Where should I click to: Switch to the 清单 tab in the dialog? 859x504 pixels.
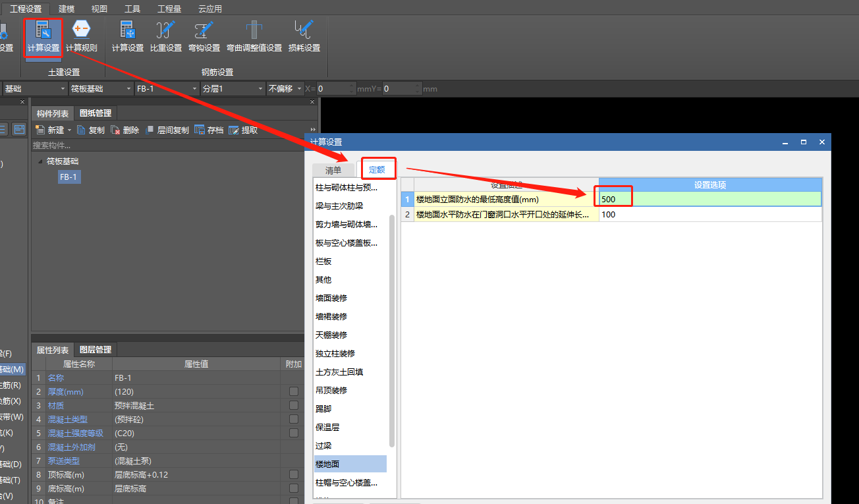(x=333, y=170)
